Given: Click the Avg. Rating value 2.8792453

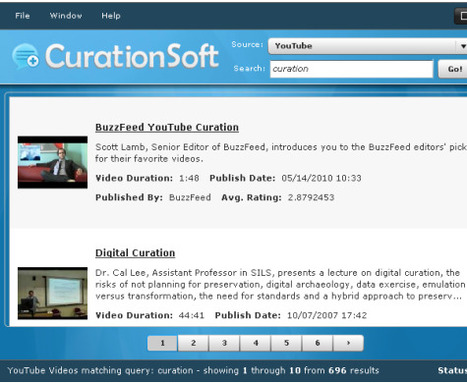Looking at the screenshot, I should pos(311,197).
